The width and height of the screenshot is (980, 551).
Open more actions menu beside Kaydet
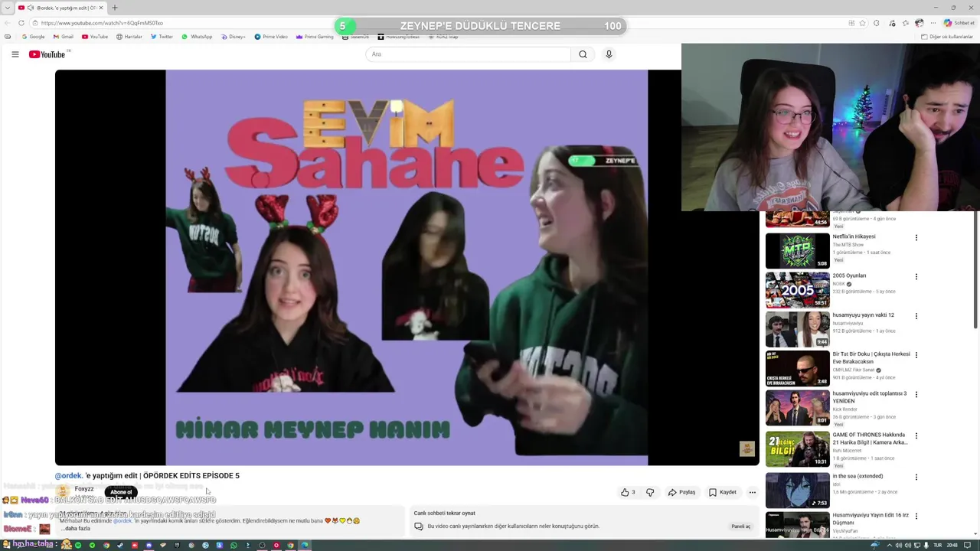pyautogui.click(x=752, y=492)
